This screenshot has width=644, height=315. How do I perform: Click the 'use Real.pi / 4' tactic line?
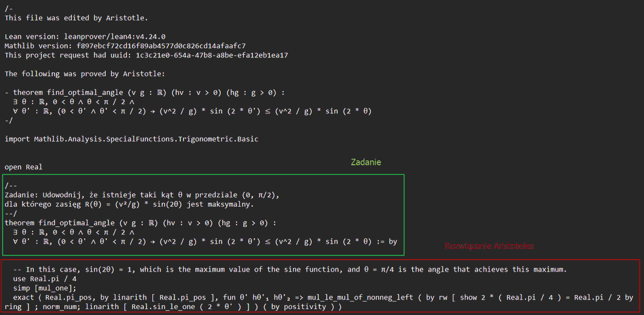44,279
